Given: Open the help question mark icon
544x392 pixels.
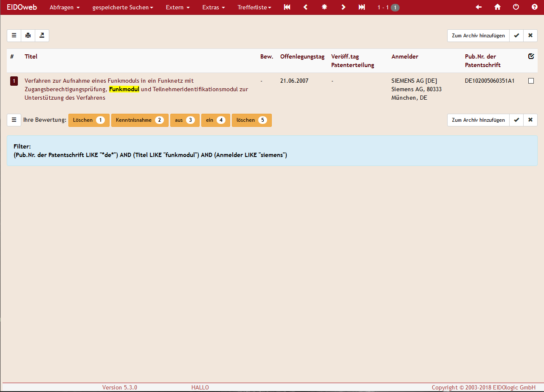Looking at the screenshot, I should pyautogui.click(x=535, y=7).
